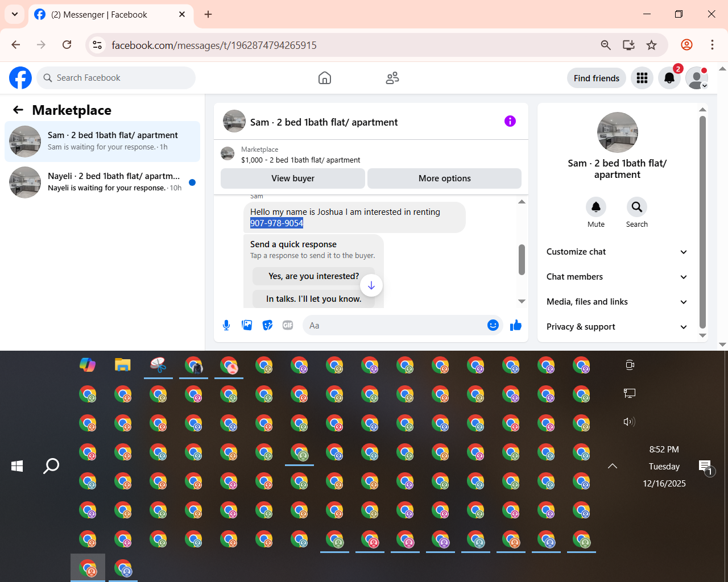This screenshot has height=582, width=728.
Task: Open the emoji picker in message box
Action: 493,325
